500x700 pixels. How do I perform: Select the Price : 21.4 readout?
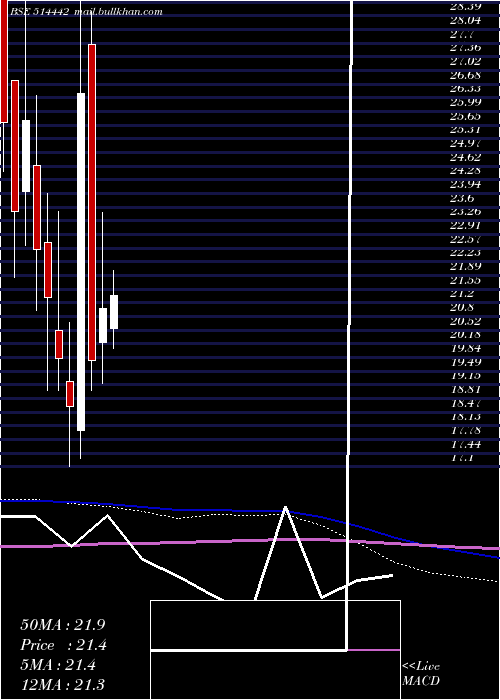coord(64,645)
